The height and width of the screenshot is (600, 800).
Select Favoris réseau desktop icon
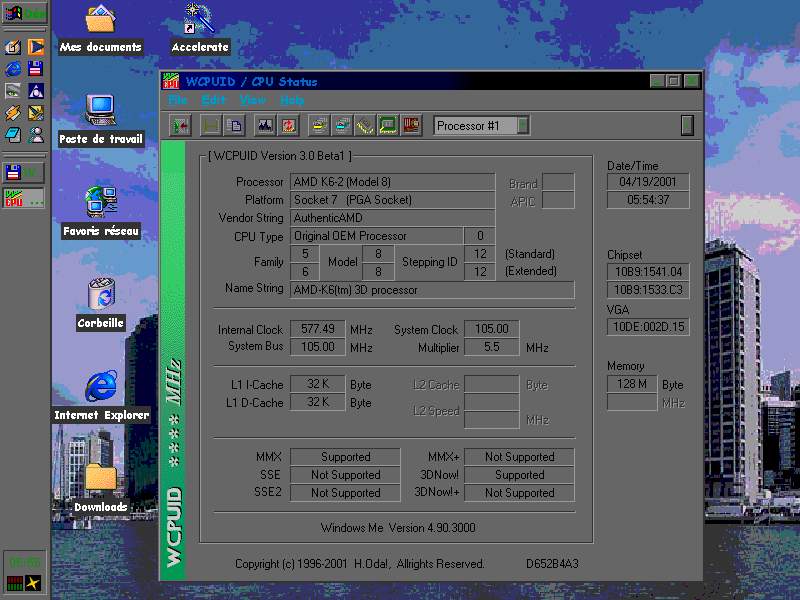pos(101,212)
